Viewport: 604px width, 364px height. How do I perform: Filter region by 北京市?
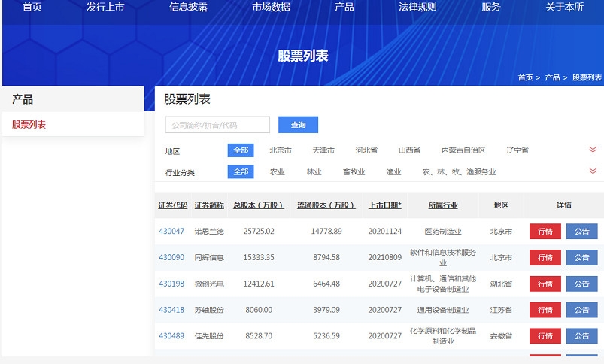click(281, 150)
